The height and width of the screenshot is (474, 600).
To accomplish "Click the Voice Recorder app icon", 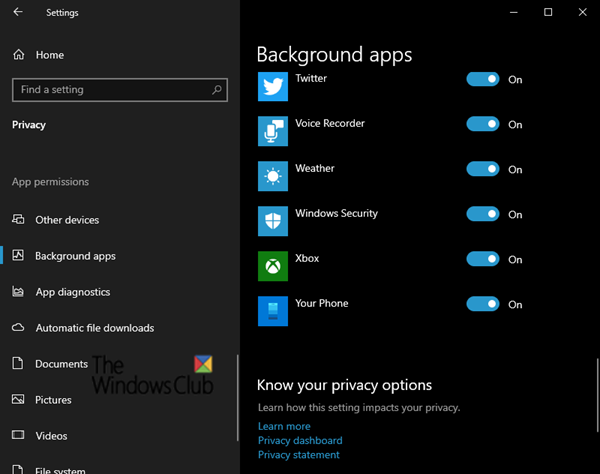I will 273,132.
